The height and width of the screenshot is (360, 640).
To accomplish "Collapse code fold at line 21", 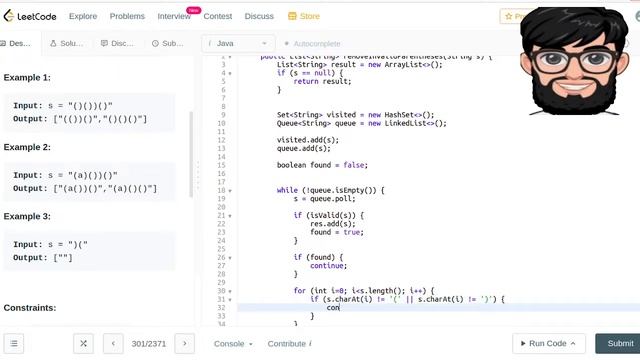I will pyautogui.click(x=230, y=216).
